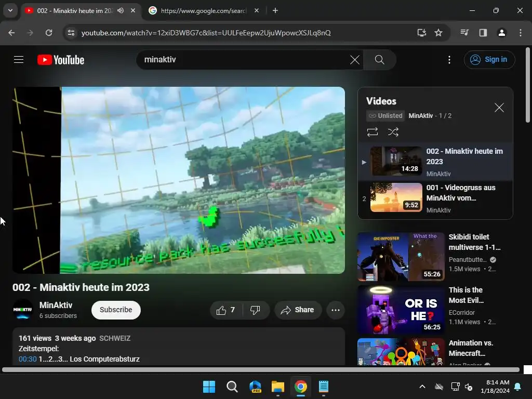Open YouTube settings three-dot menu
Viewport: 532px width, 399px height.
pos(449,60)
